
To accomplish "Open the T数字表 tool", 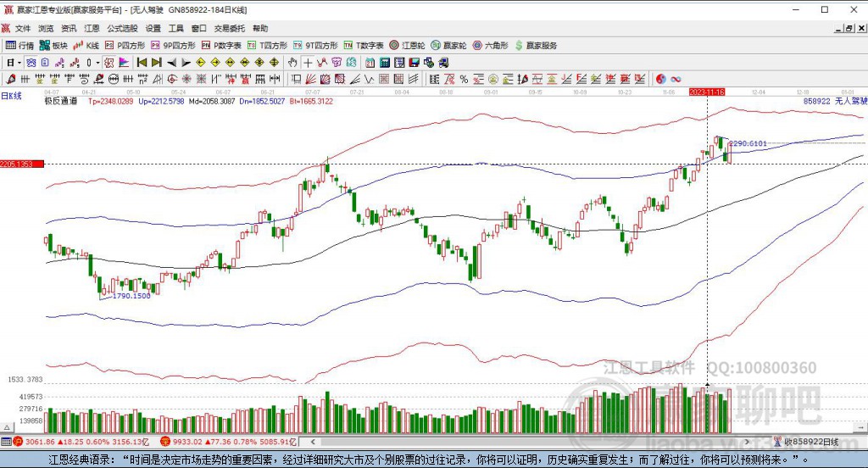I will (x=364, y=46).
